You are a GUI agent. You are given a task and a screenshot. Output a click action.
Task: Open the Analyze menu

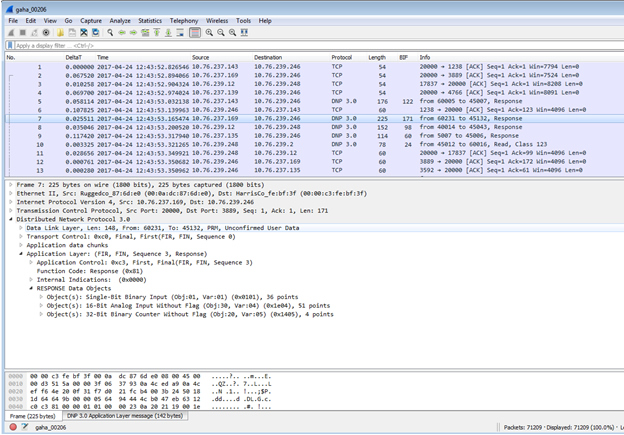tap(120, 21)
